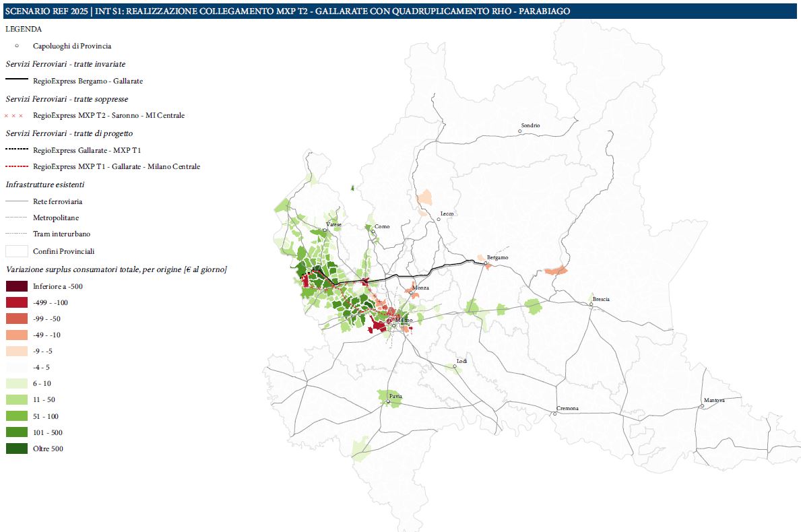Click the Monza city marker on map
This screenshot has height=532, width=801.
coord(411,293)
